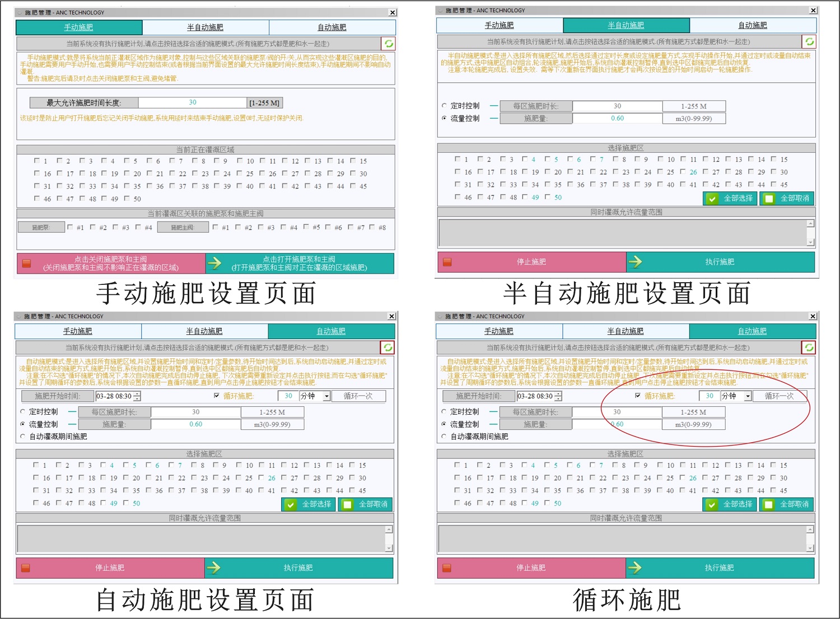This screenshot has height=619, width=840.
Task: White square icon on 全部取消, auto window
Action: [347, 505]
